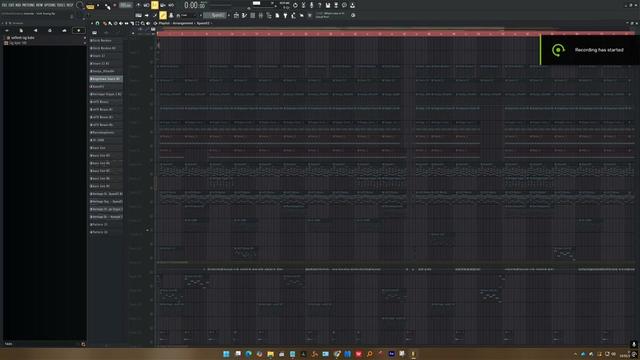Click the Recording has started notification
The width and height of the screenshot is (640, 360).
590,50
